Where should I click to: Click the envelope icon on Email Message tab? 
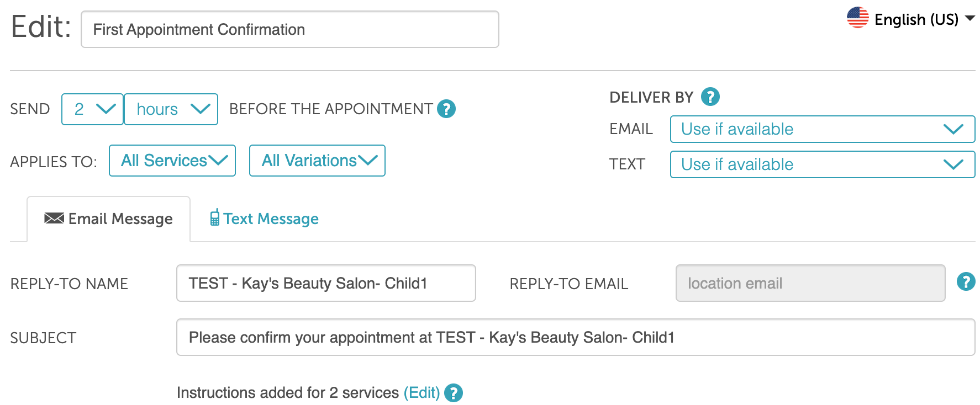(54, 218)
